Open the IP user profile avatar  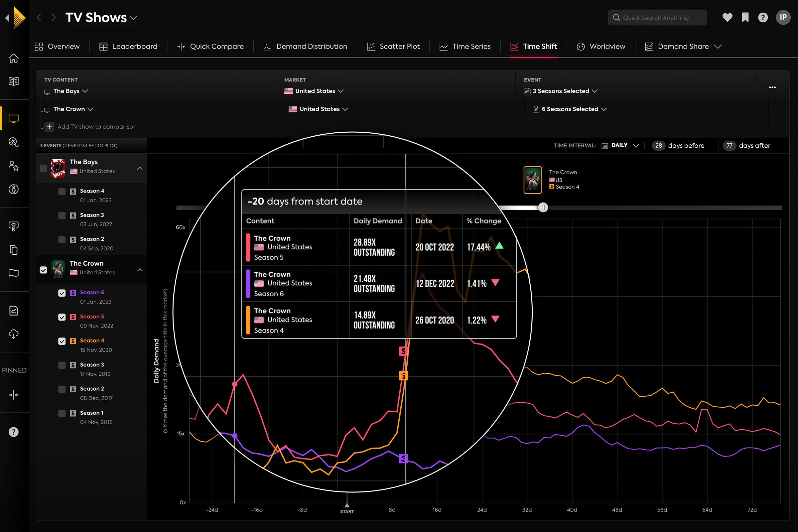(783, 18)
